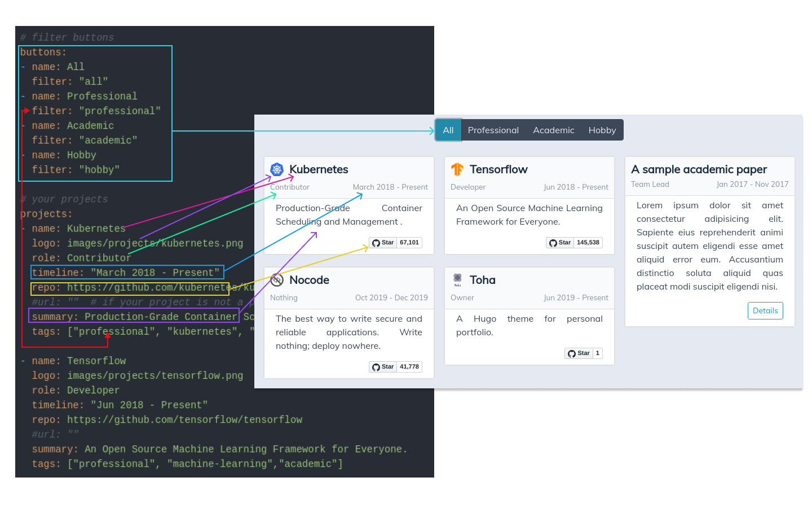Click the Kubernetes star count 67,101
The width and height of the screenshot is (812, 508).
(x=409, y=243)
